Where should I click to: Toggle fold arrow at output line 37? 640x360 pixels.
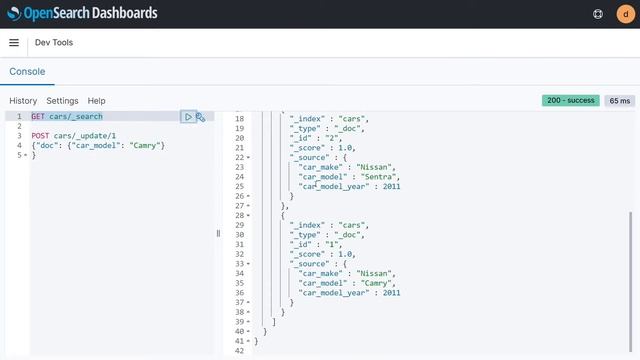pyautogui.click(x=248, y=302)
